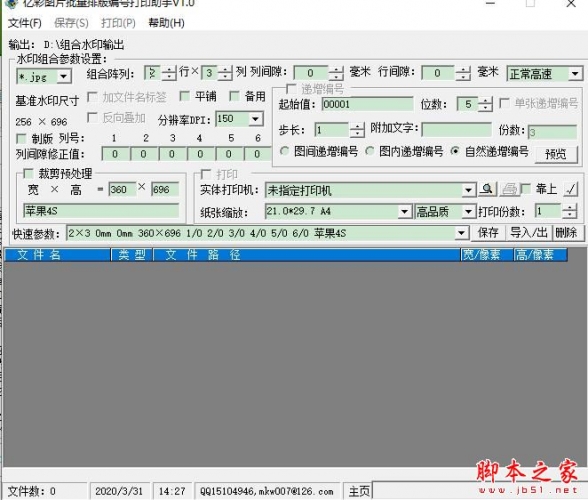Click the 保存 button beside 快速参数
The width and height of the screenshot is (588, 500).
[x=488, y=233]
